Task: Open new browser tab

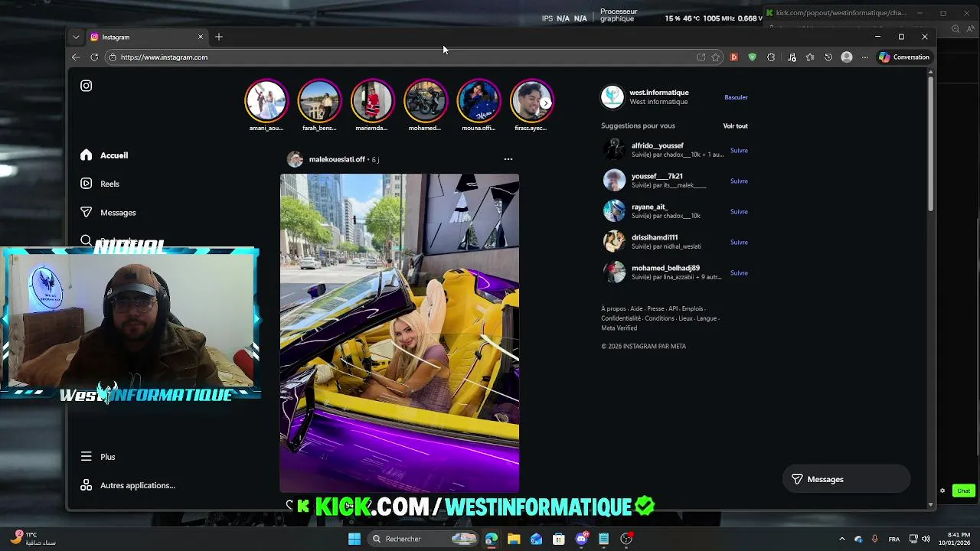Action: (219, 37)
